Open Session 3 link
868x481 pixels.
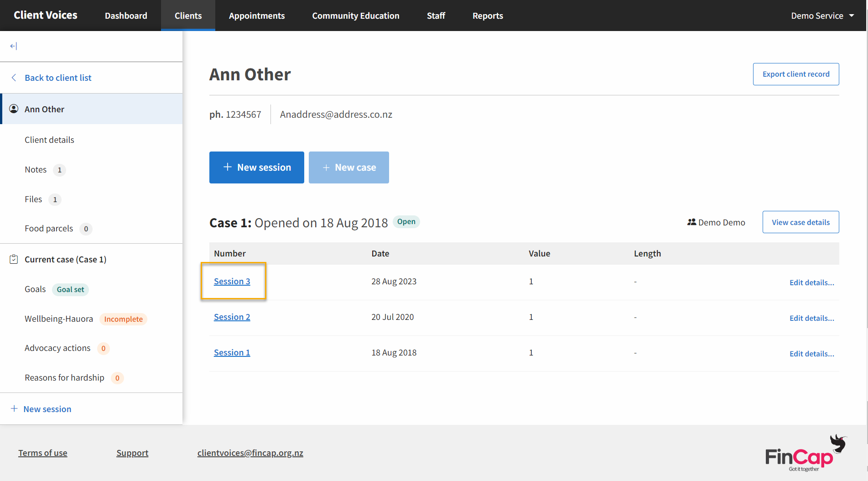(x=232, y=282)
